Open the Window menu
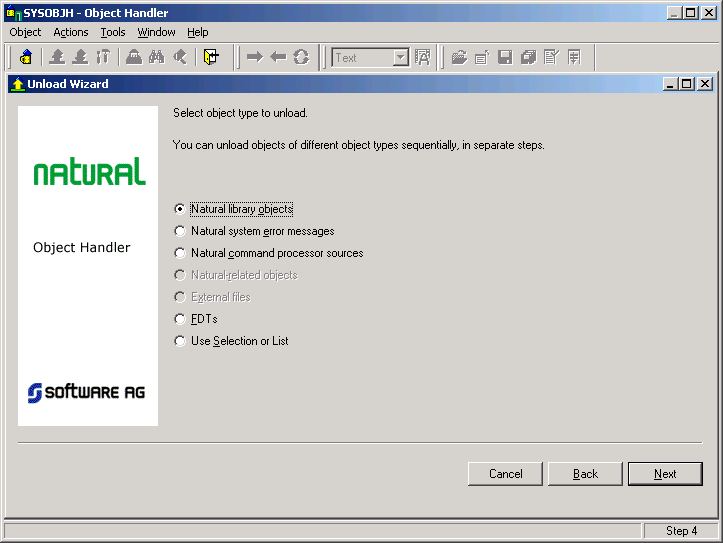 [156, 32]
